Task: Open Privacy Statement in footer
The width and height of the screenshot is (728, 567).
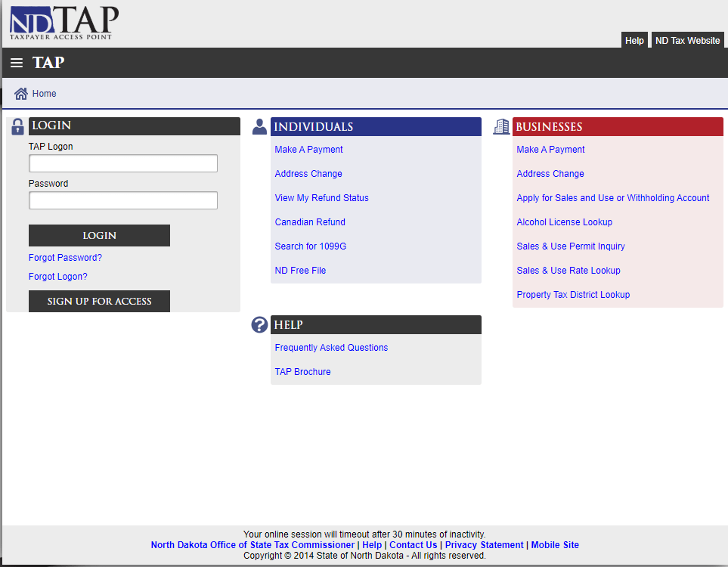Action: (x=484, y=545)
